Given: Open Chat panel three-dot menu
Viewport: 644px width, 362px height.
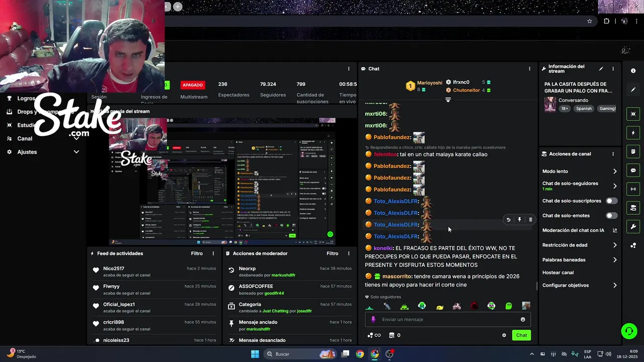Looking at the screenshot, I should coord(529,69).
